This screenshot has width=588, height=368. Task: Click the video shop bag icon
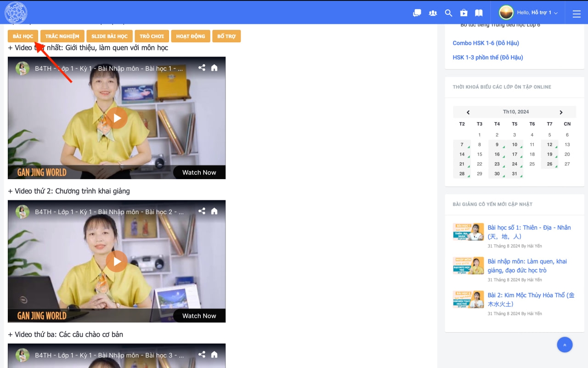(464, 13)
